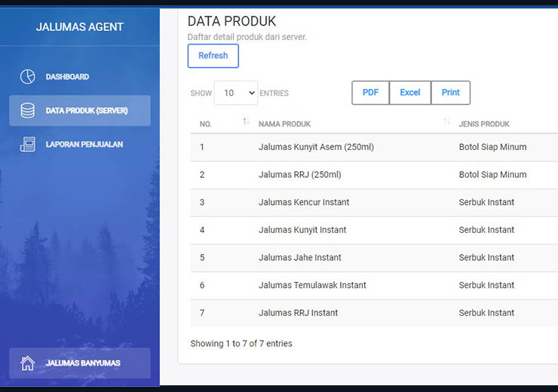Click the JALUMAS AGENT brand title
Screen dimensions: 558x392
coord(80,27)
